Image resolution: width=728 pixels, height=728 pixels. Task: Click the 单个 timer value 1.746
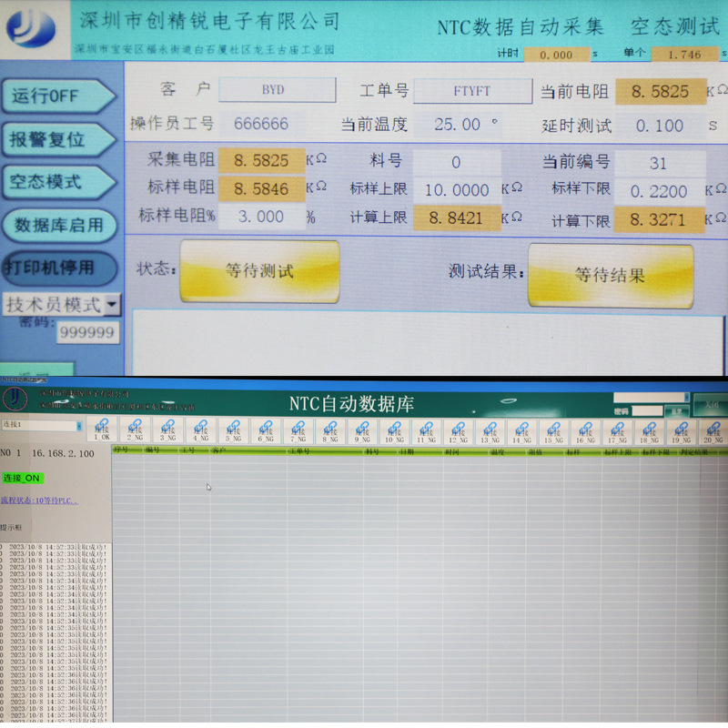tap(684, 55)
